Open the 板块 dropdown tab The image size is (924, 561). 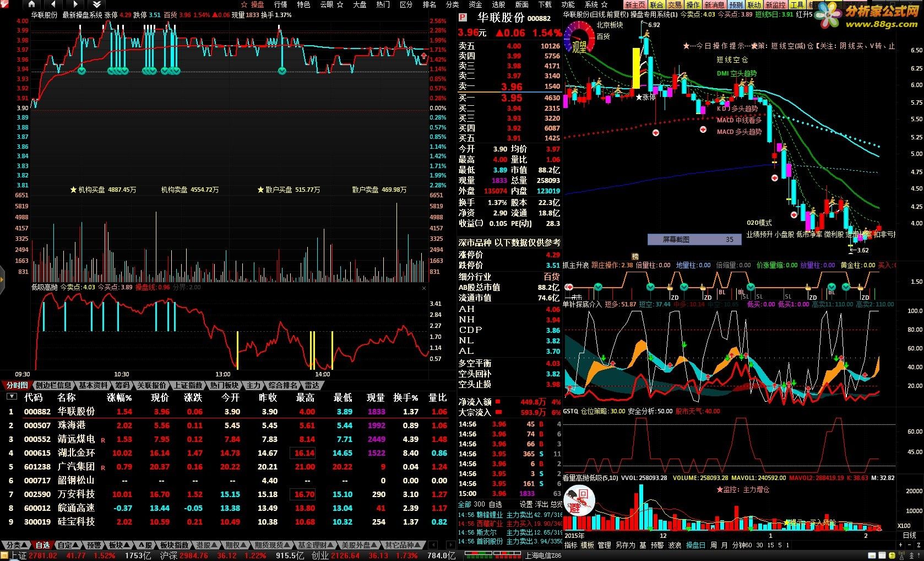[x=118, y=545]
